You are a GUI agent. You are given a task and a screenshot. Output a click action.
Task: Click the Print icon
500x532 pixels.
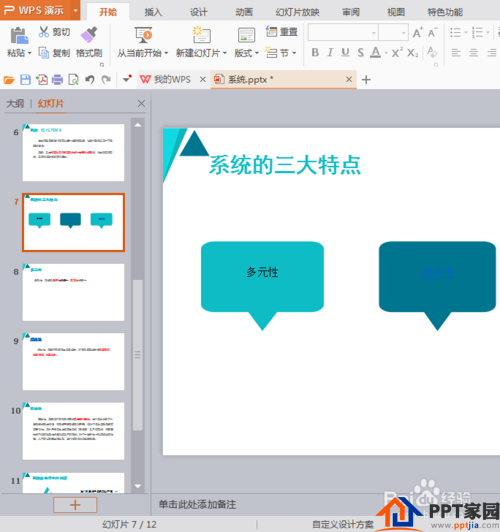[57, 80]
